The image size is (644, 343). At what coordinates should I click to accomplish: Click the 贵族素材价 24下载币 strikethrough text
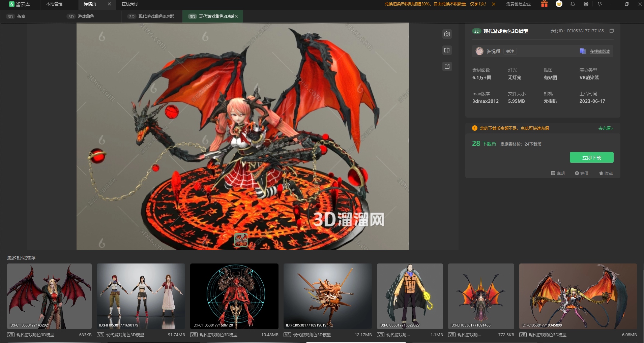(521, 144)
